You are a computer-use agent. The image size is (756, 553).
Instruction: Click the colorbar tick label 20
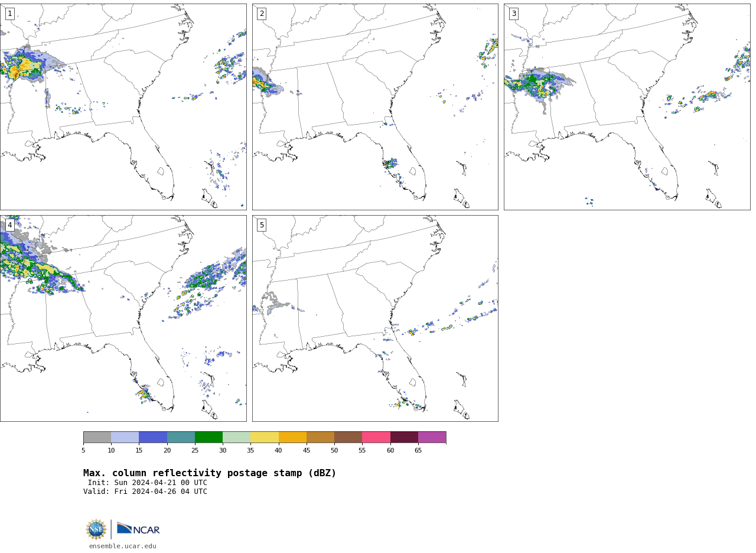167,451
